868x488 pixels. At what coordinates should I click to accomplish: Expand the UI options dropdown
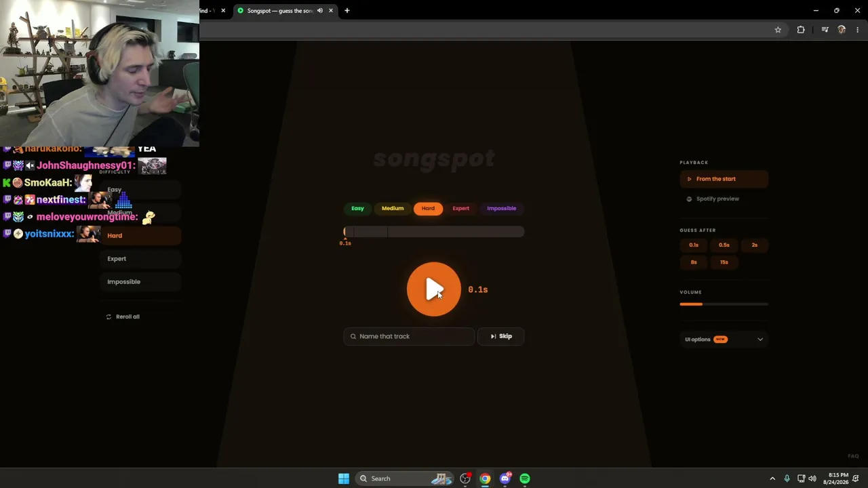tap(724, 340)
